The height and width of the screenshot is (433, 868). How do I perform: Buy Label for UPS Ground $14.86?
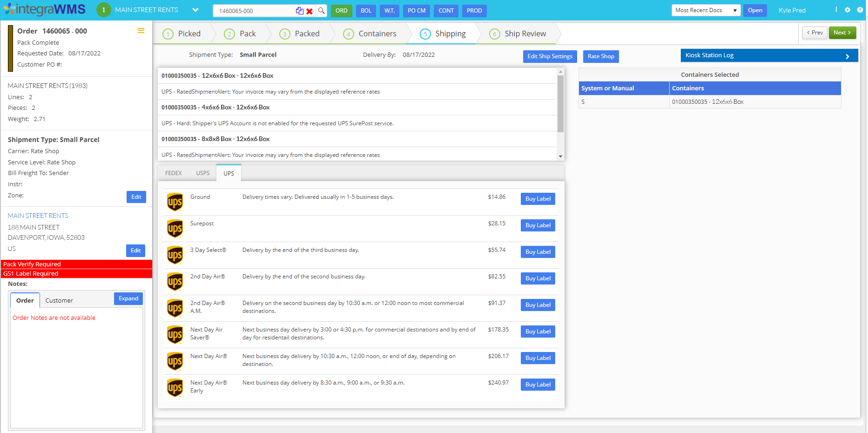pyautogui.click(x=538, y=199)
